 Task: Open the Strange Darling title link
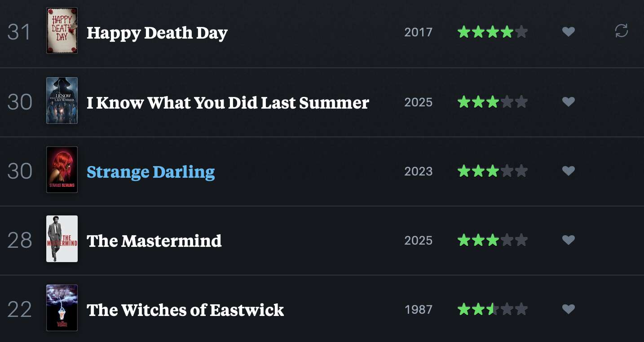150,172
